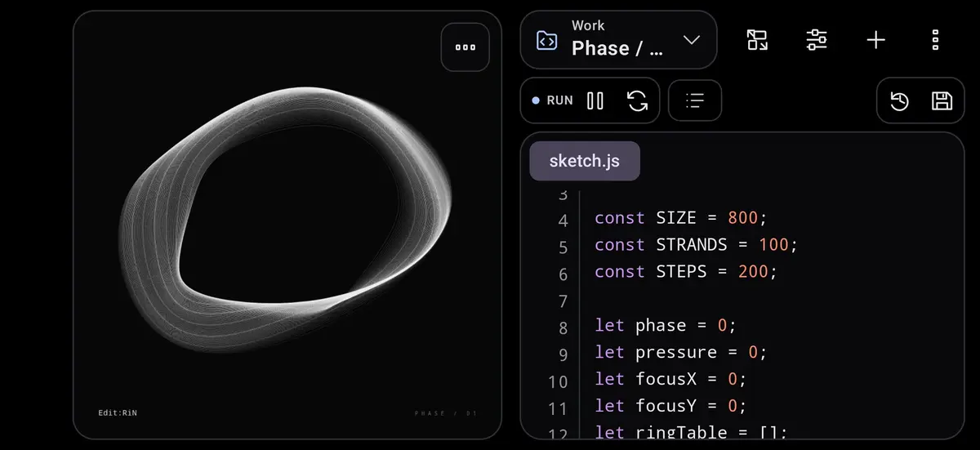Click the code line 'let phase = 0;'
The image size is (980, 450).
click(666, 325)
